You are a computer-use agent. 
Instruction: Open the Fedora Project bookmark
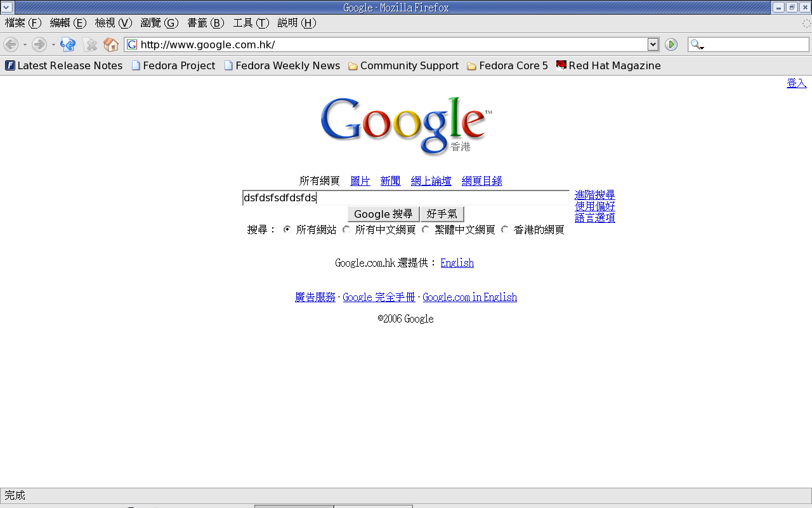click(173, 65)
